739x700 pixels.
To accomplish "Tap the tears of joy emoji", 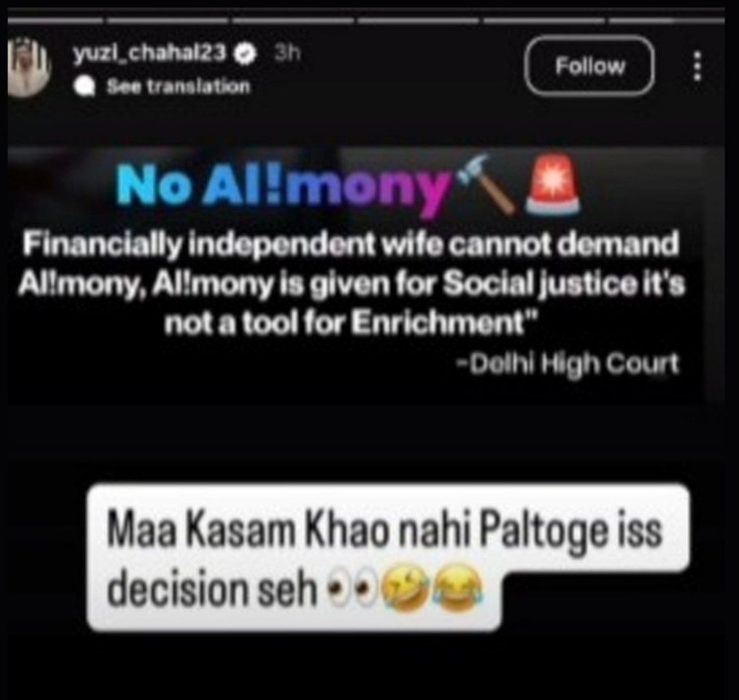I will click(458, 588).
